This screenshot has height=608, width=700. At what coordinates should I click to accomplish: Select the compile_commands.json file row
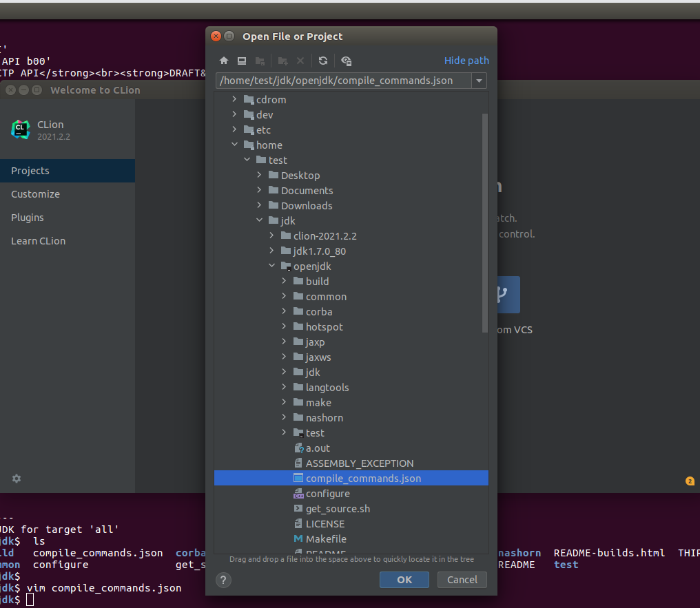coord(351,478)
